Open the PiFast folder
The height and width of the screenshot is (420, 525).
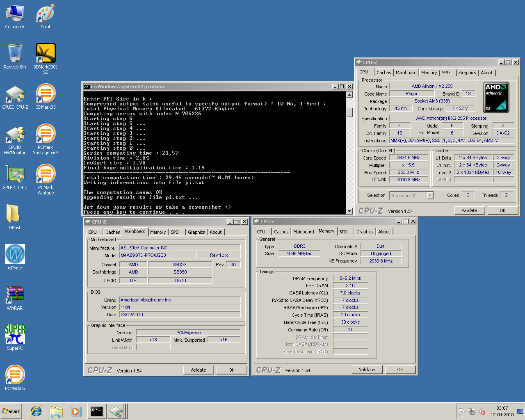pos(15,217)
